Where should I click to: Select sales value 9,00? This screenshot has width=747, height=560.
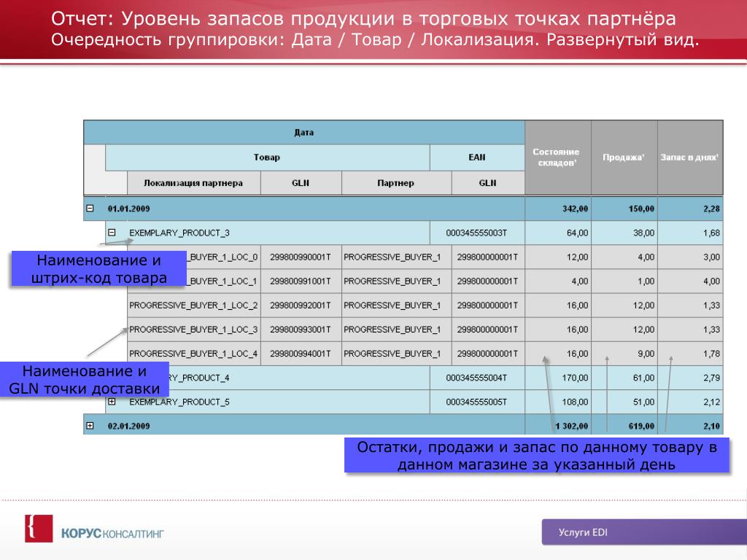point(646,354)
